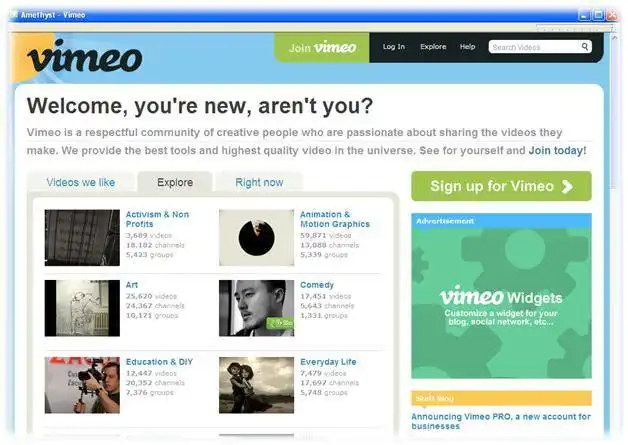
Task: Follow the Join today! link
Action: (x=558, y=151)
